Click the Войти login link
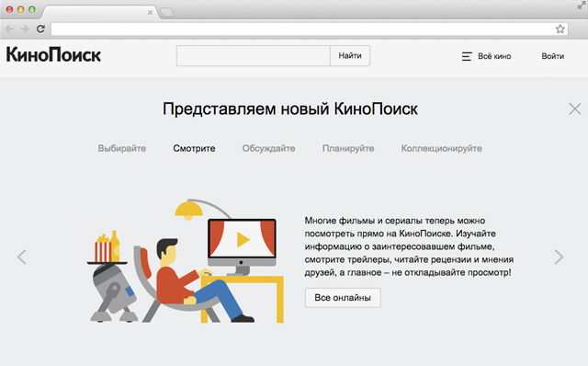The height and width of the screenshot is (366, 588). click(553, 56)
